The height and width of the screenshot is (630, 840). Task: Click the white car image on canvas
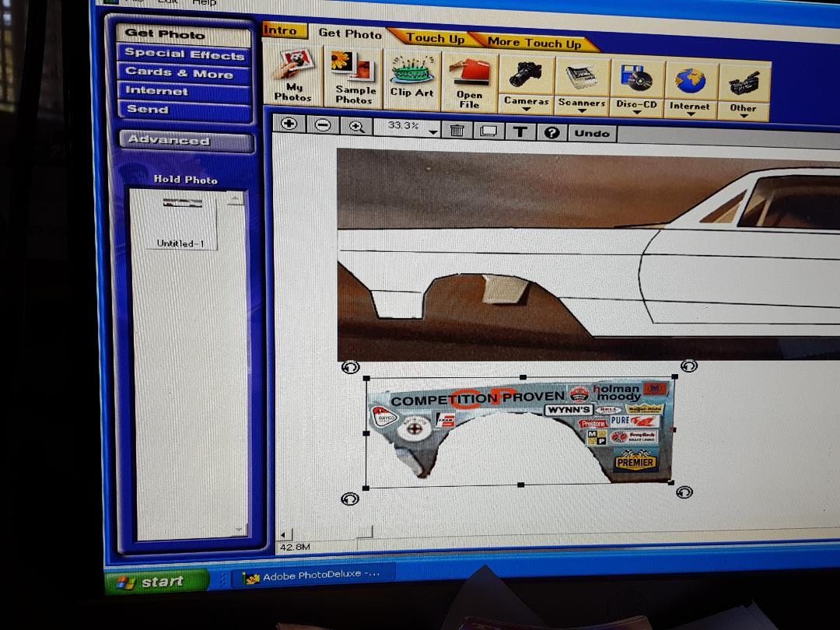(589, 256)
